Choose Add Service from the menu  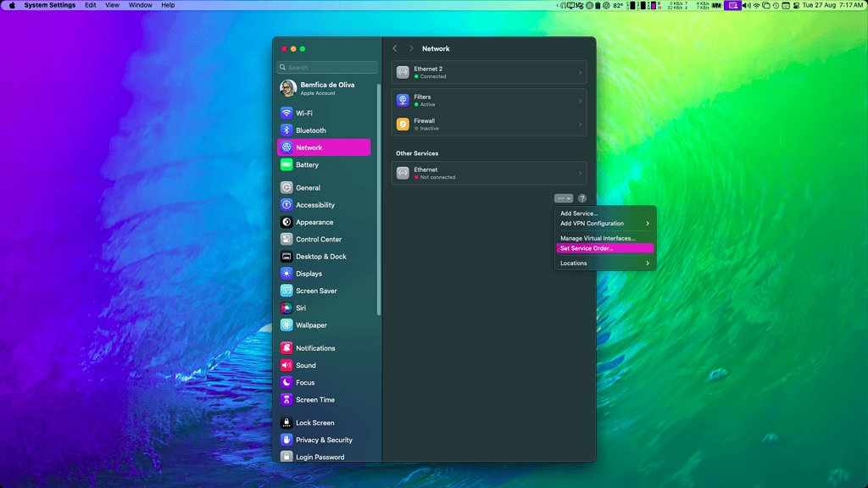point(579,213)
